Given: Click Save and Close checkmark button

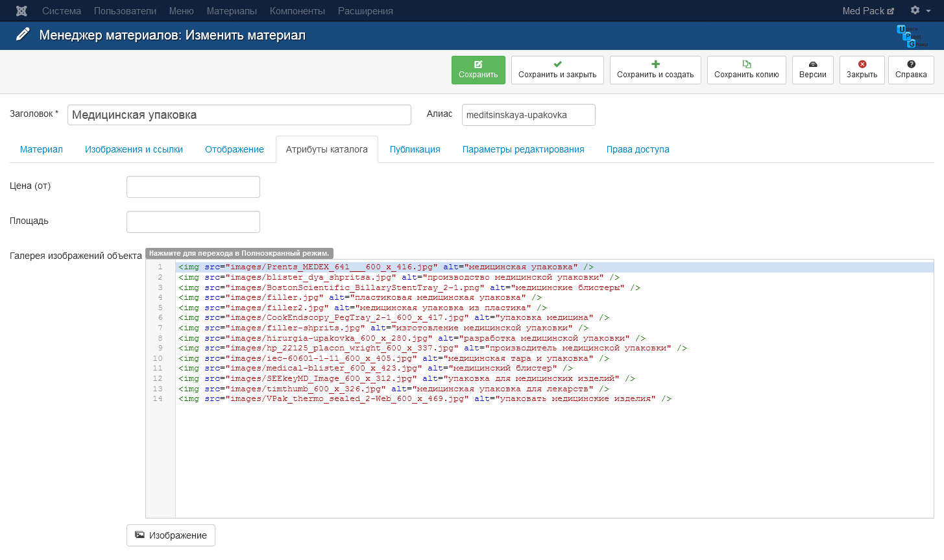Looking at the screenshot, I should 557,70.
